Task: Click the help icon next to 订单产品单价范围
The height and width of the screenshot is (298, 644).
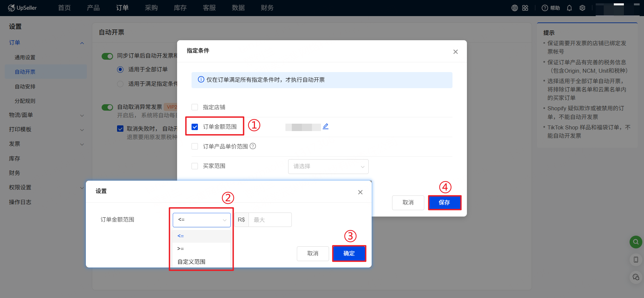Action: tap(253, 146)
